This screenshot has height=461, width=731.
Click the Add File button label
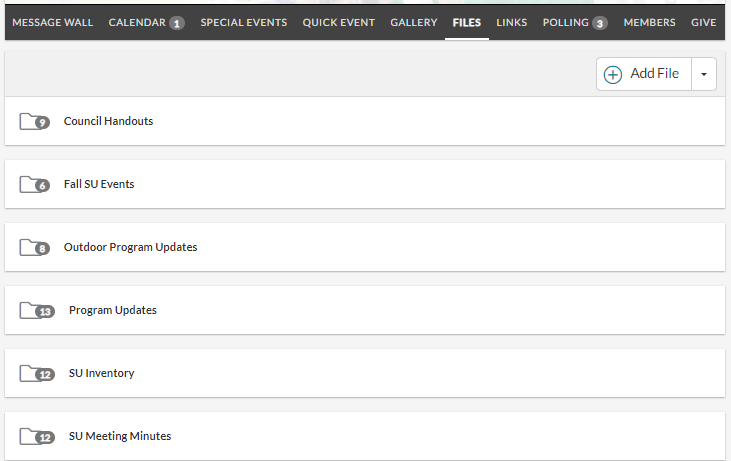(655, 74)
